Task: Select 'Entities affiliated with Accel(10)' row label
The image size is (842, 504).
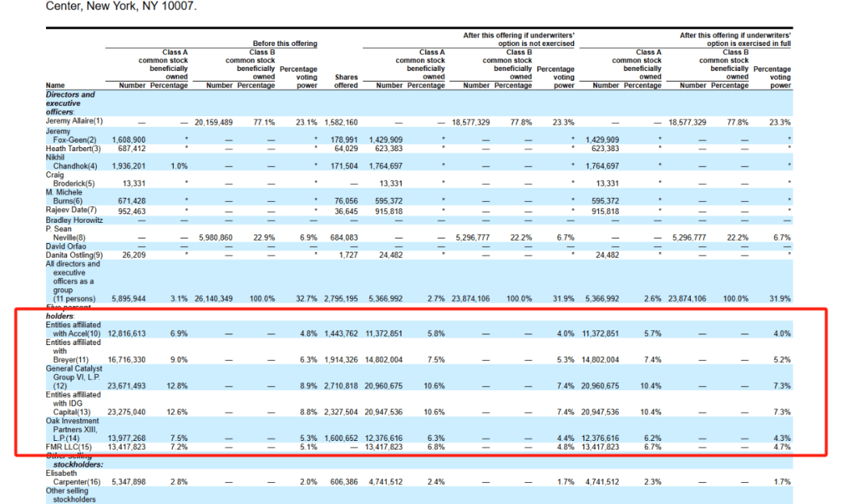Action: tap(73, 329)
